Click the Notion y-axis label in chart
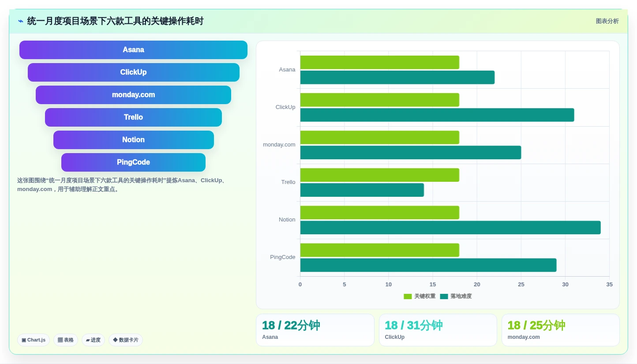This screenshot has height=364, width=637. (x=287, y=220)
